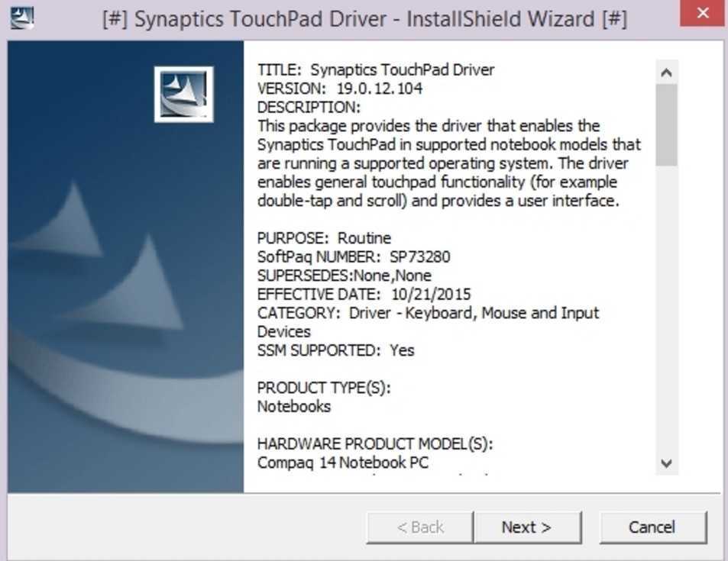
Task: Click the vertical scrollbar thumb
Action: [667, 125]
